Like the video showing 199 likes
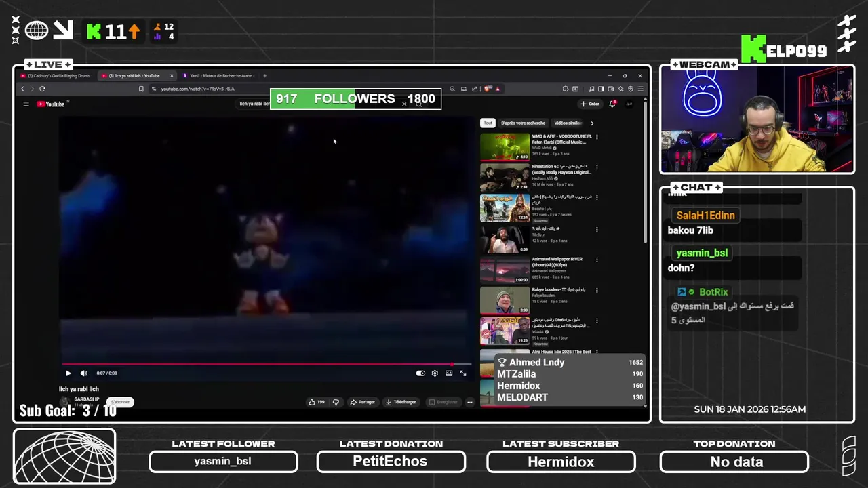This screenshot has height=488, width=868. (x=317, y=402)
